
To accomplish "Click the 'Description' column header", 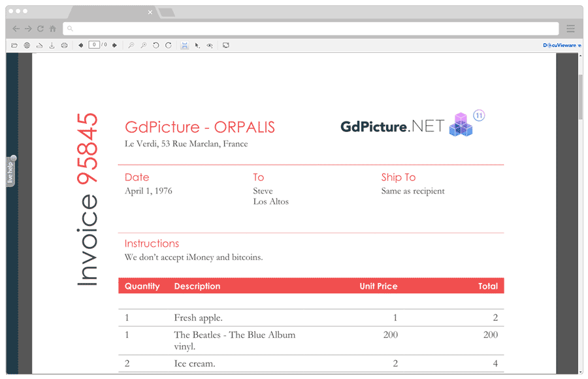I will pos(197,286).
